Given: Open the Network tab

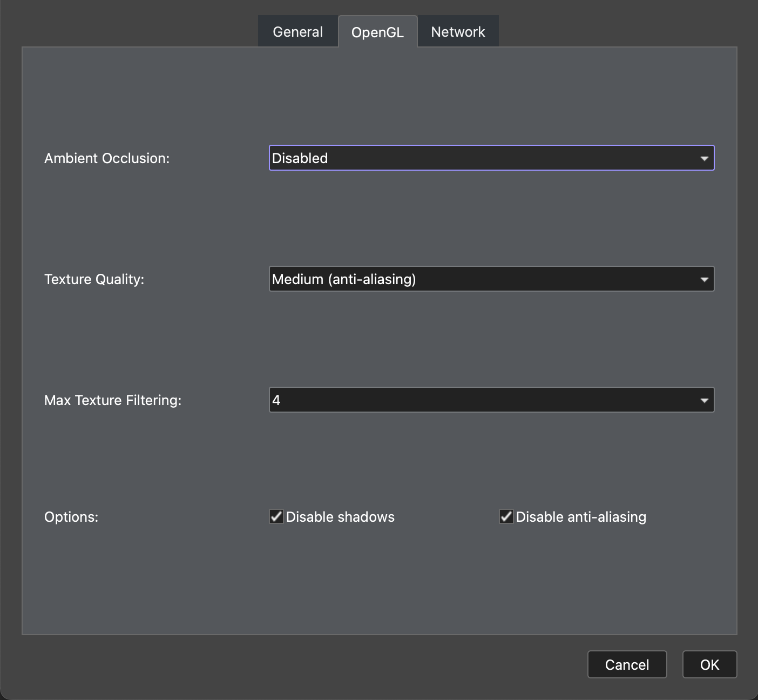Looking at the screenshot, I should 458,31.
